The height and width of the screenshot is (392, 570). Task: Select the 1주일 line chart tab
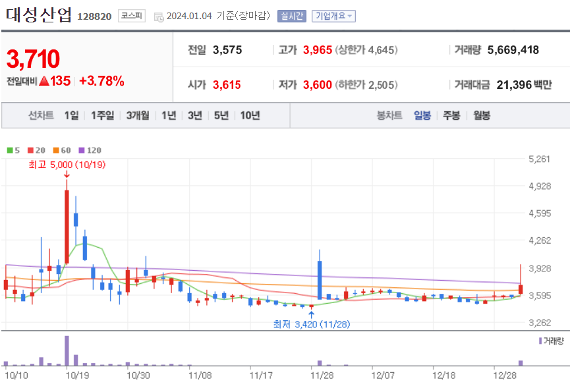(103, 115)
